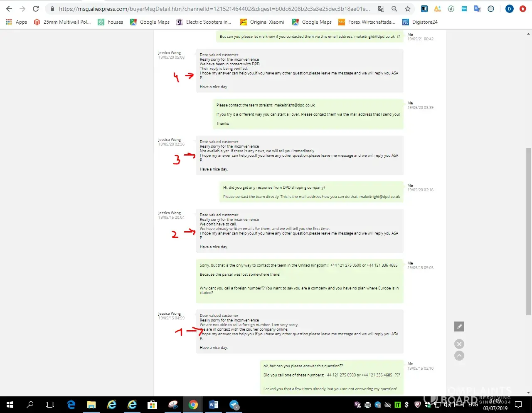Select the msg.aliexpress.com address bar

click(x=214, y=9)
